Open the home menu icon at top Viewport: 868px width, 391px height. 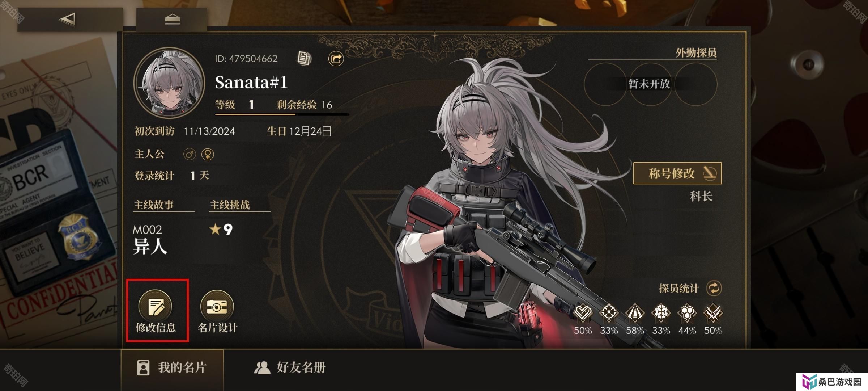click(x=172, y=19)
